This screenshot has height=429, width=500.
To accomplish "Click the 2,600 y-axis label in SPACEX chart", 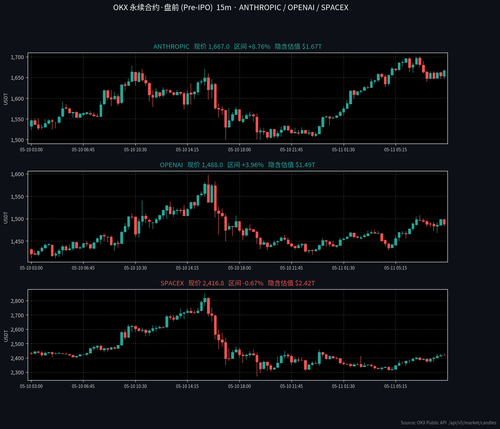I will pyautogui.click(x=17, y=330).
